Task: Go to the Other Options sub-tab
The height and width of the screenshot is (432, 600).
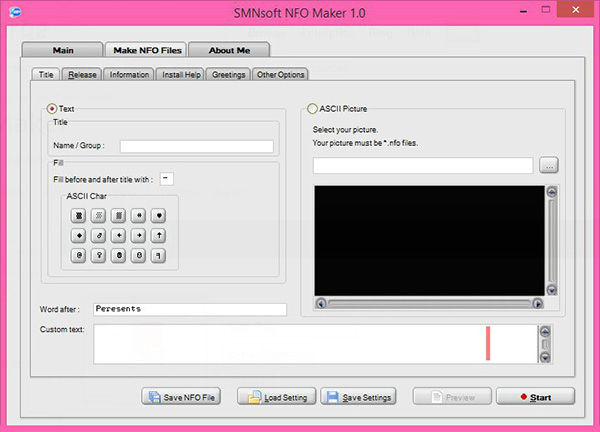Action: pyautogui.click(x=280, y=74)
